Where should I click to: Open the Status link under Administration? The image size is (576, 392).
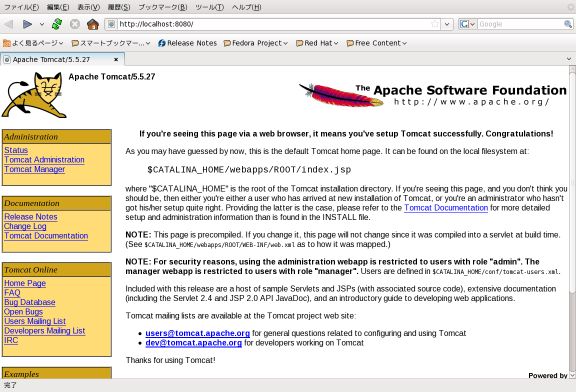16,150
